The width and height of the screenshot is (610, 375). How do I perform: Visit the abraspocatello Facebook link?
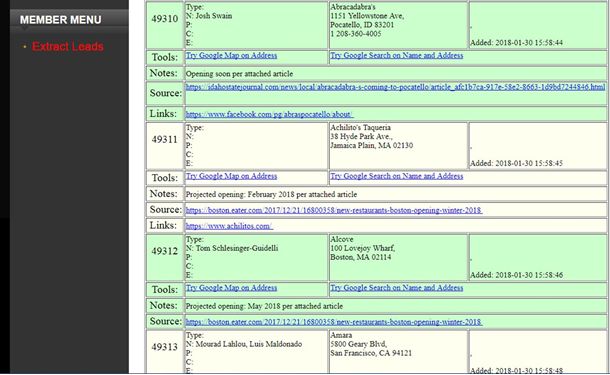(269, 114)
